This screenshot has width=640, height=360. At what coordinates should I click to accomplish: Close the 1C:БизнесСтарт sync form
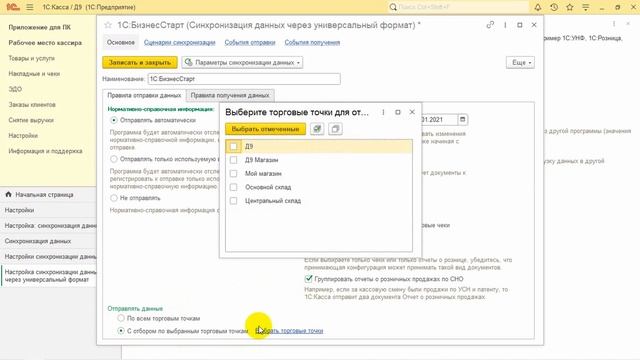coord(534,25)
